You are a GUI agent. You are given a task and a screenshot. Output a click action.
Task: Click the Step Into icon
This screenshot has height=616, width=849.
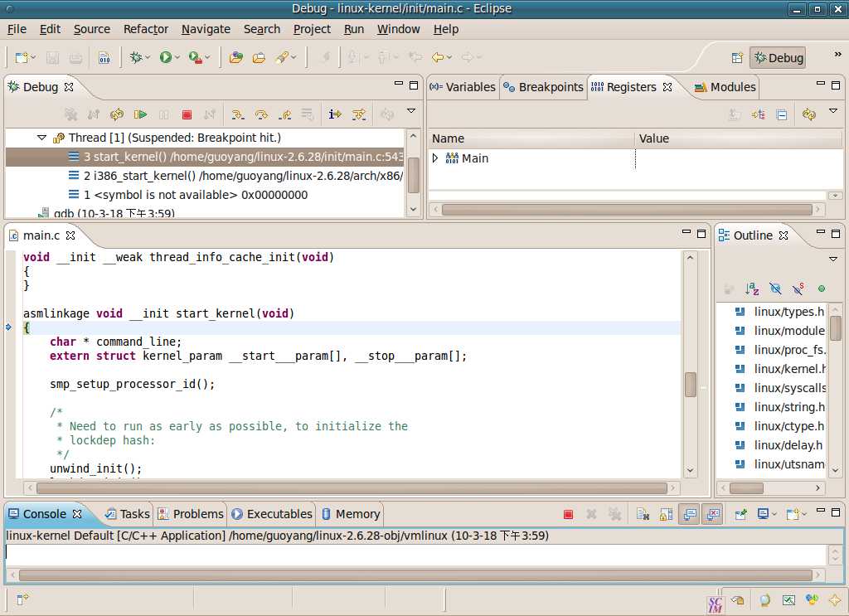click(x=238, y=114)
